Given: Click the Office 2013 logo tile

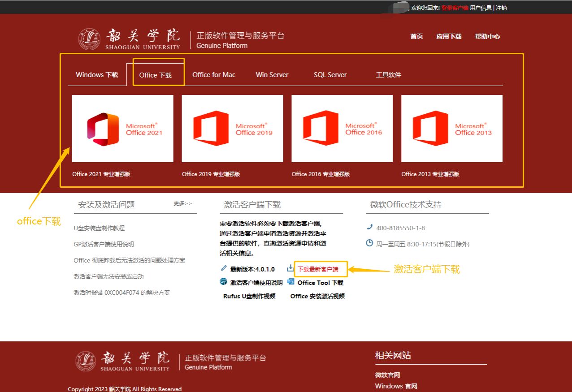Looking at the screenshot, I should (x=451, y=129).
